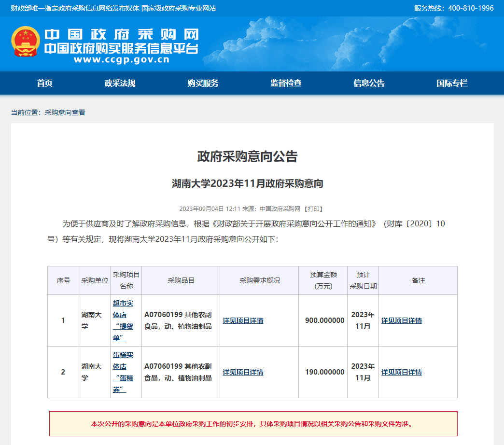Click the budget value 900.000000

[x=324, y=320]
